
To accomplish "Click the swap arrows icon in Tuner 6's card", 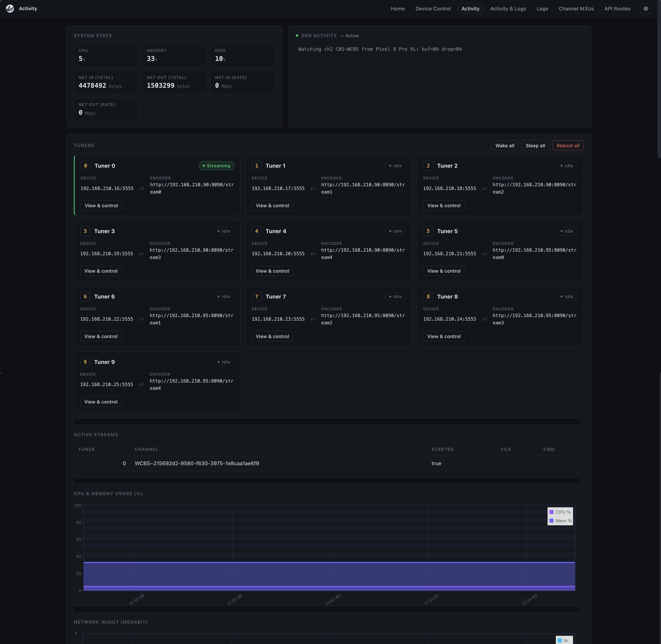I will (x=141, y=319).
